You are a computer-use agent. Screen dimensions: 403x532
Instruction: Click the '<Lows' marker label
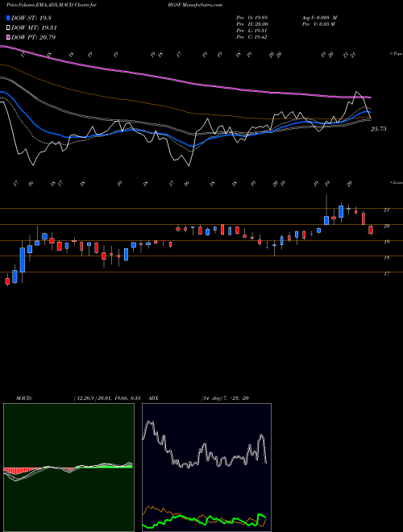[x=396, y=182]
